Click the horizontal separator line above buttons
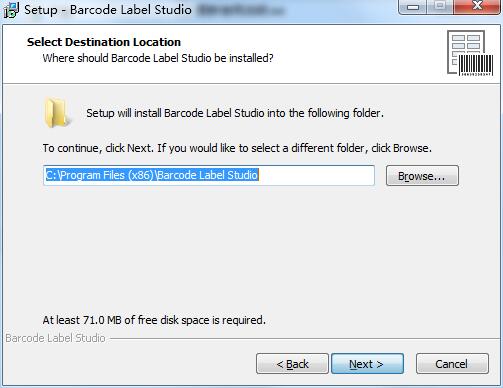The image size is (503, 388). 305,339
